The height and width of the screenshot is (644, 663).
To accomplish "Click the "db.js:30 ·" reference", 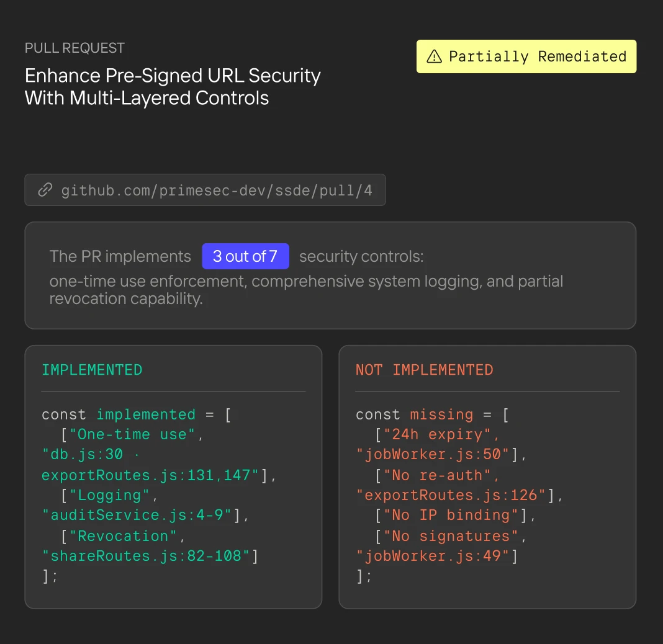I will click(91, 454).
